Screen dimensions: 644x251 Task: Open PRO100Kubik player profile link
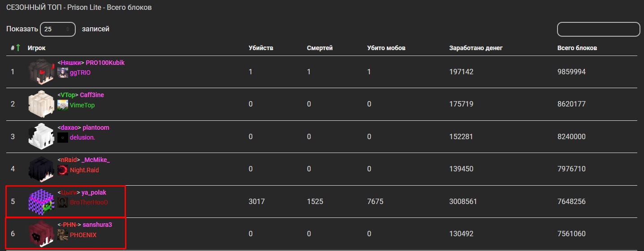click(x=105, y=63)
